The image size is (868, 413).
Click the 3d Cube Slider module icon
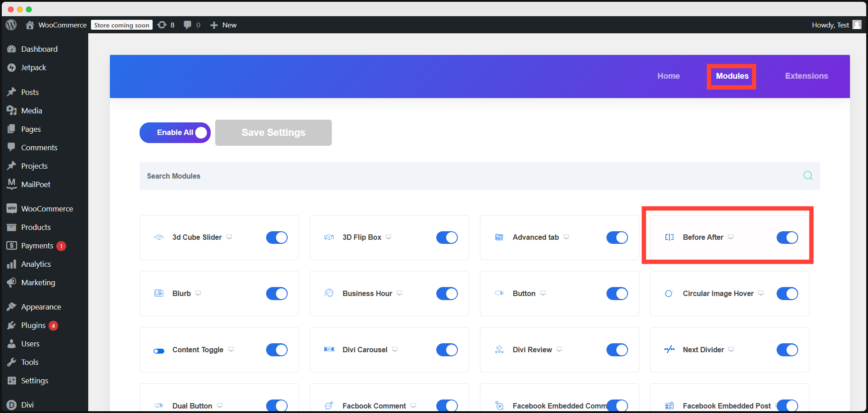[159, 237]
